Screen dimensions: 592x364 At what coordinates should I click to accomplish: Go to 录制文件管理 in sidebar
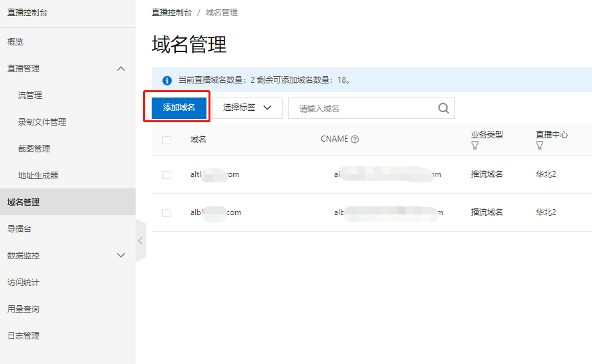[42, 122]
